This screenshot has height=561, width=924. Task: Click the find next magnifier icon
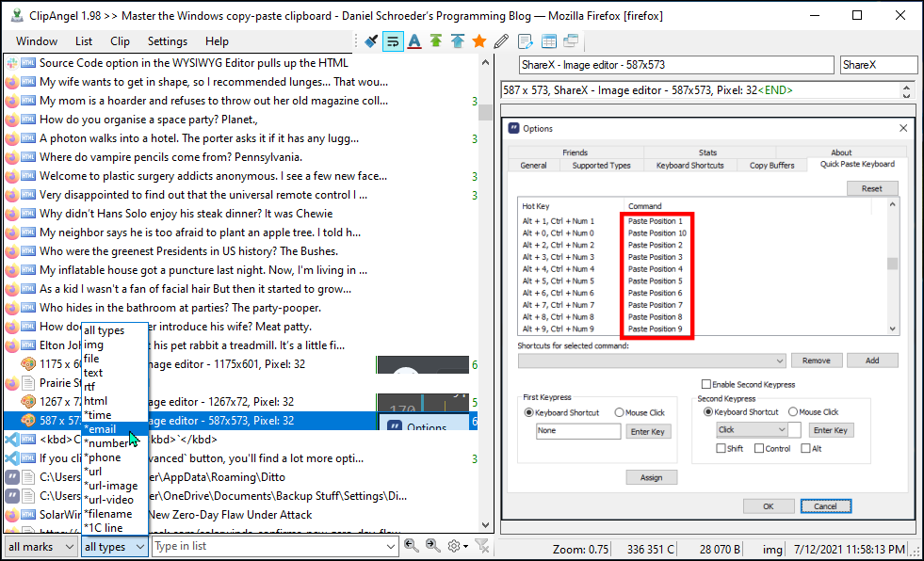[x=433, y=546]
